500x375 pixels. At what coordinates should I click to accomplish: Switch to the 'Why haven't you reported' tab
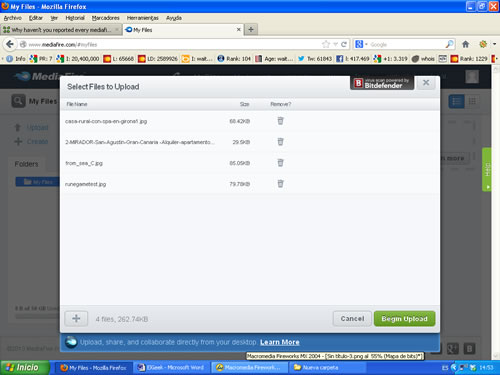point(61,30)
